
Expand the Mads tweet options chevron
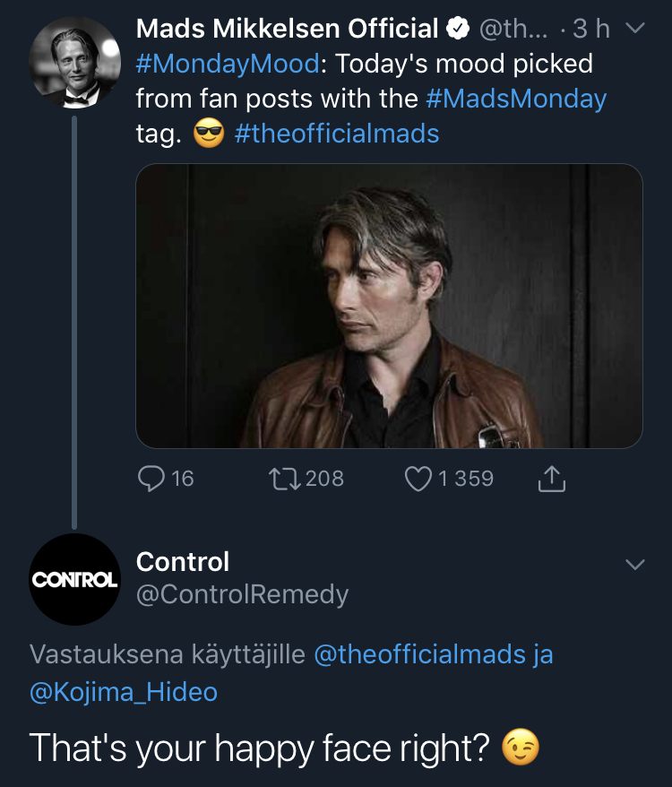point(634,30)
